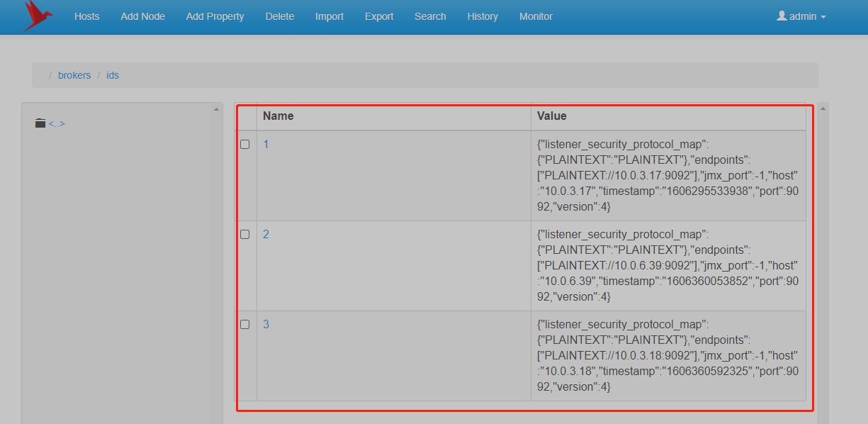Open the Hosts menu item
Viewport: 868px width, 424px height.
coord(87,16)
